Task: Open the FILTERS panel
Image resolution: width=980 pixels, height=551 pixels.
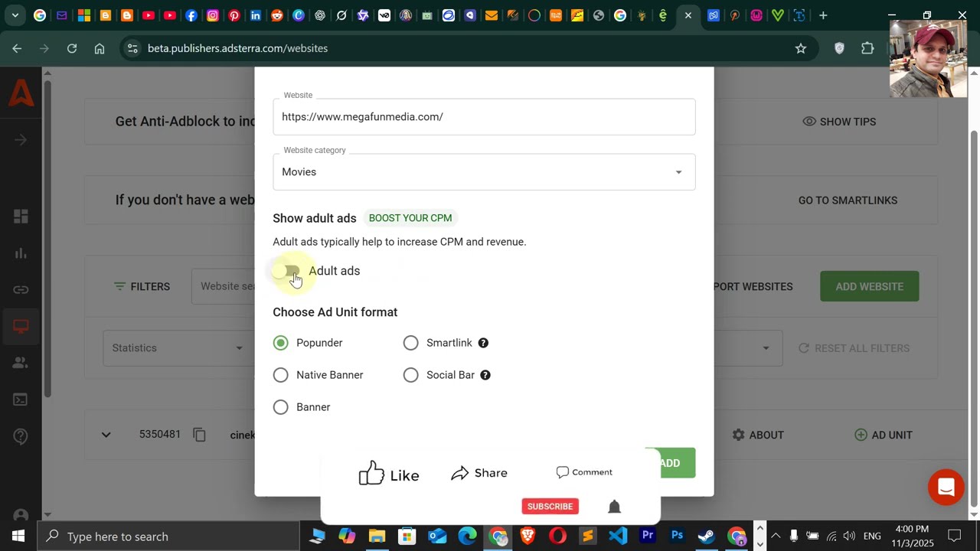Action: coord(142,286)
